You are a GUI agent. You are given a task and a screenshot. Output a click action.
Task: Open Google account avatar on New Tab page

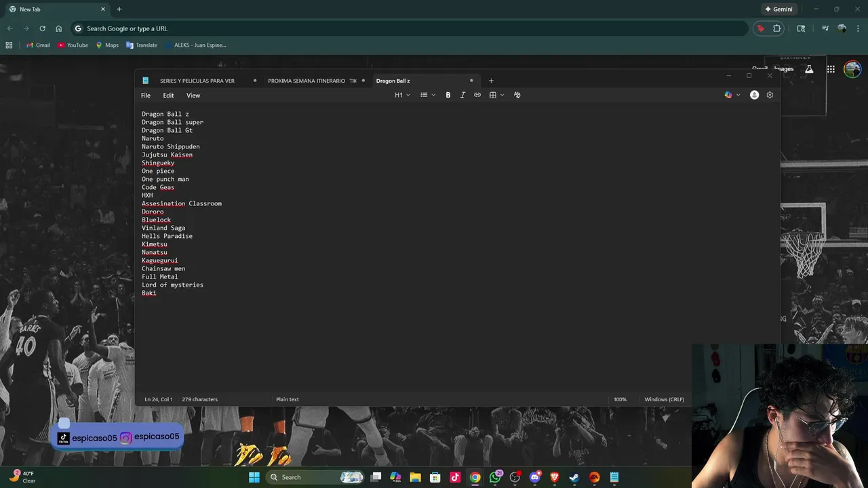[852, 69]
